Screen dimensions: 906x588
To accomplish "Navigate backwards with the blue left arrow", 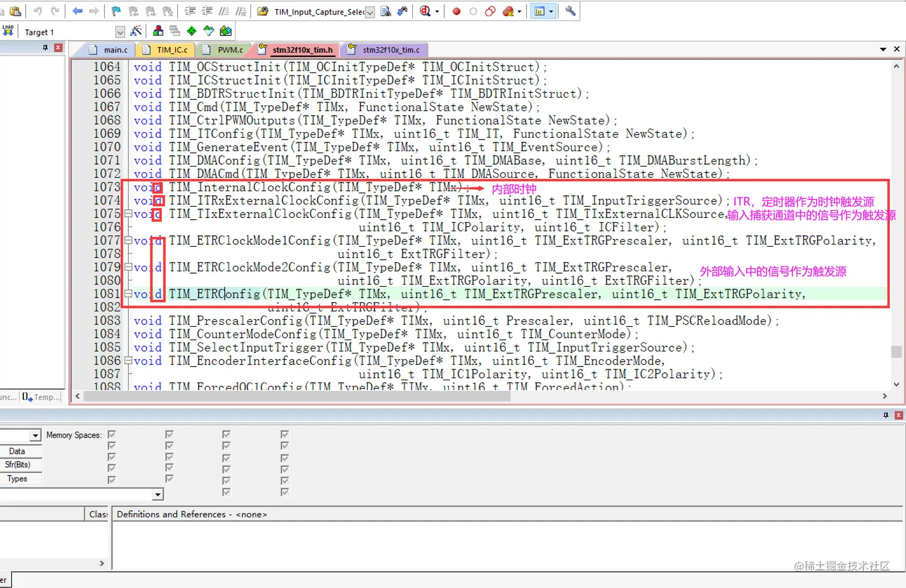I will pos(77,11).
